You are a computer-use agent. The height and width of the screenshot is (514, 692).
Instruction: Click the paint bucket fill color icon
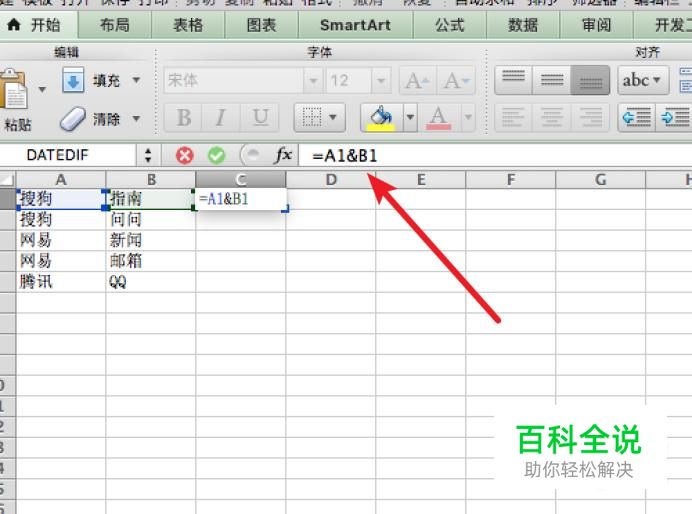[x=382, y=117]
